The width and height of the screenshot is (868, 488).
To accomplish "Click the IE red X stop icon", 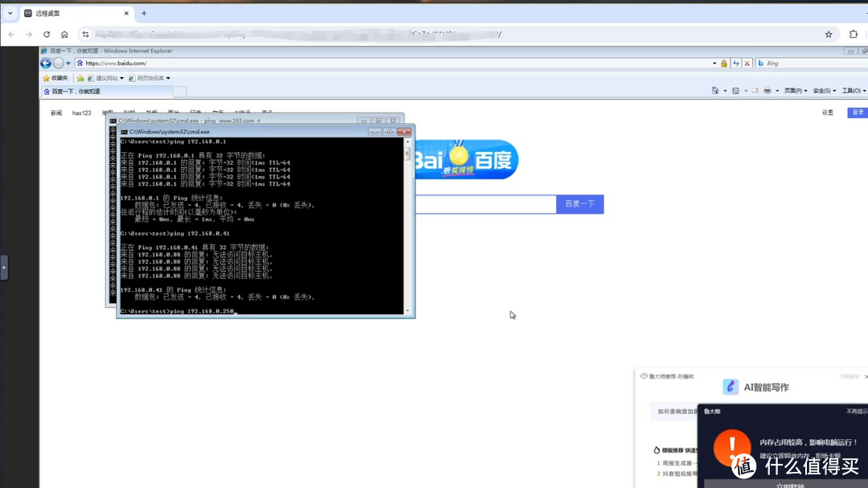I will click(747, 64).
